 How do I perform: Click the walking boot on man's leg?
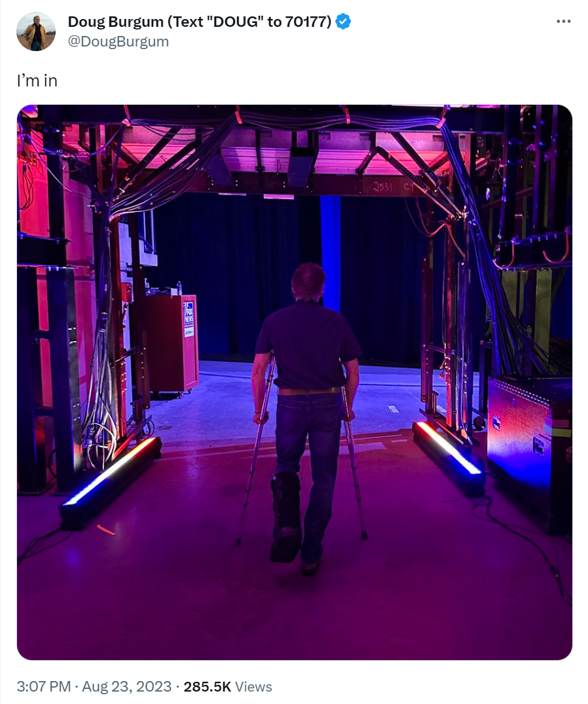[285, 516]
